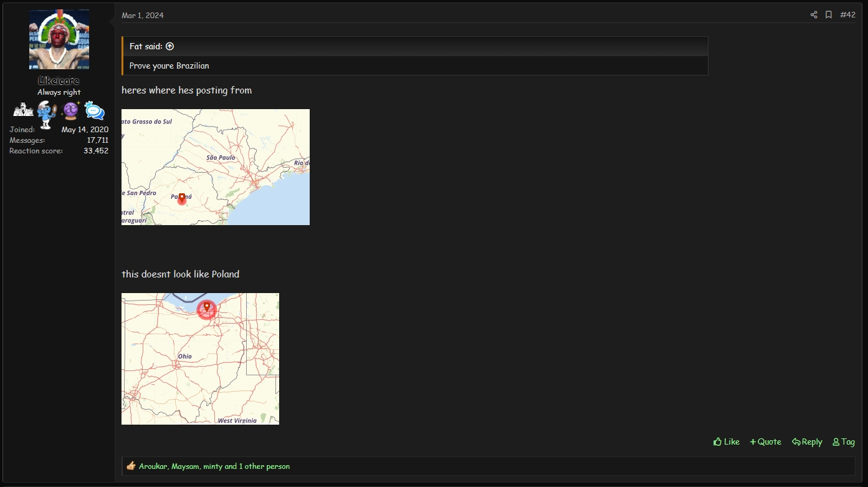Click the crowned chat bubbles badge

pos(95,110)
